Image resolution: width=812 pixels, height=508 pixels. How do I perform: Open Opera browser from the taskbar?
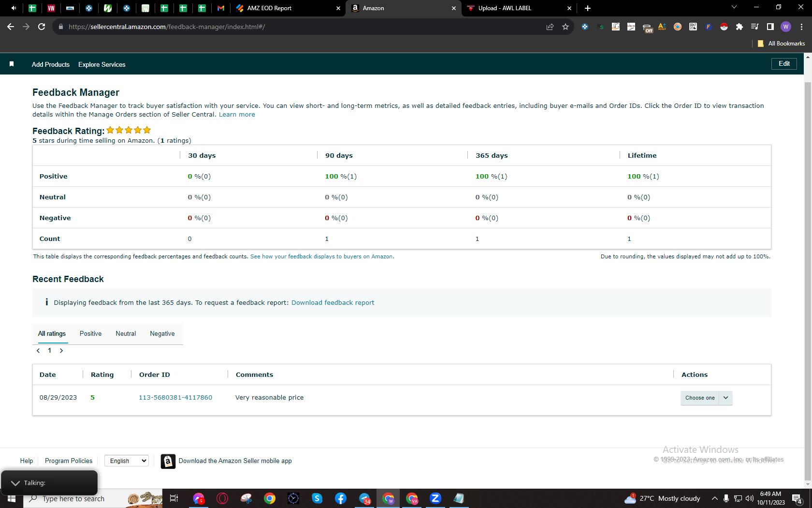click(x=222, y=498)
